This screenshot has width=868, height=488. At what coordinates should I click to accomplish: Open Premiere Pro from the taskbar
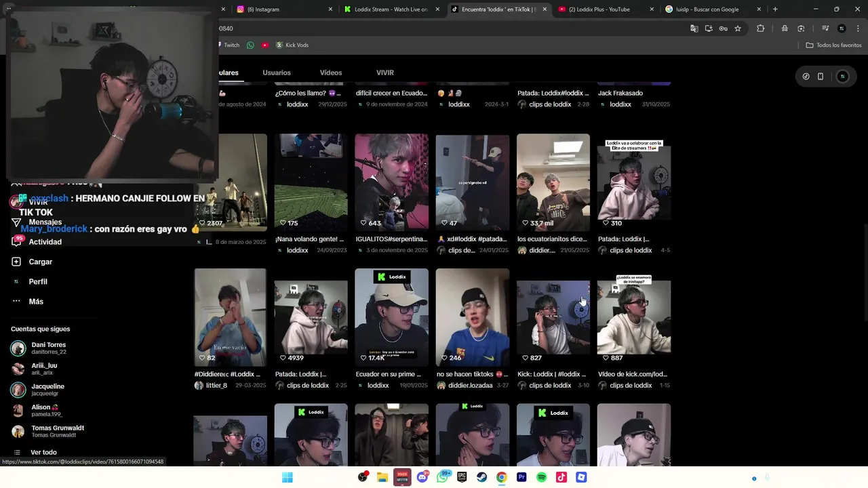(521, 477)
